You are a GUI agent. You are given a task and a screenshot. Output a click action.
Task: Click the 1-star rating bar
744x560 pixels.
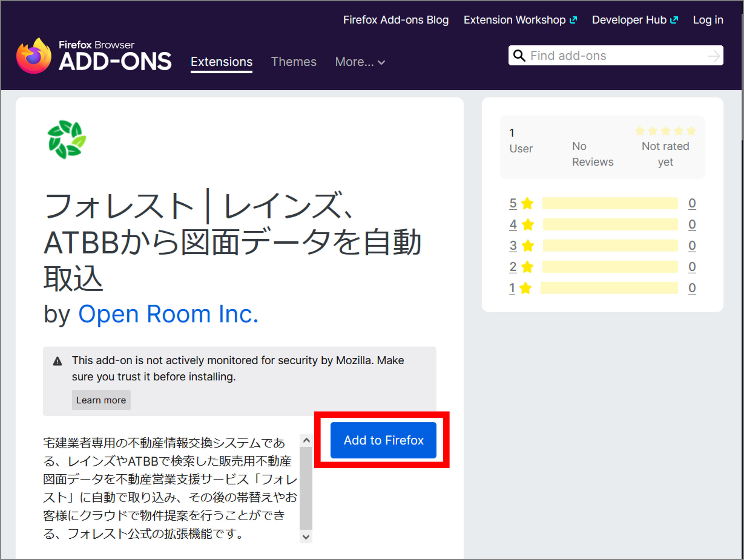(x=609, y=288)
